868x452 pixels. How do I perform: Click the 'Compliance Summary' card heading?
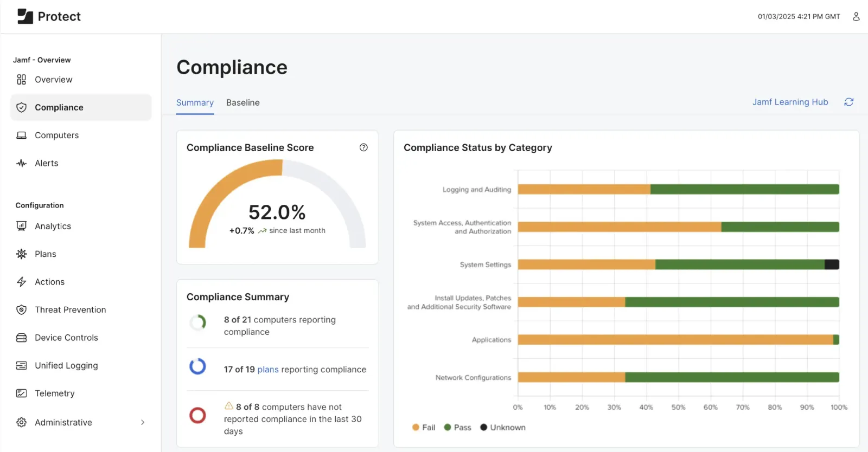238,297
